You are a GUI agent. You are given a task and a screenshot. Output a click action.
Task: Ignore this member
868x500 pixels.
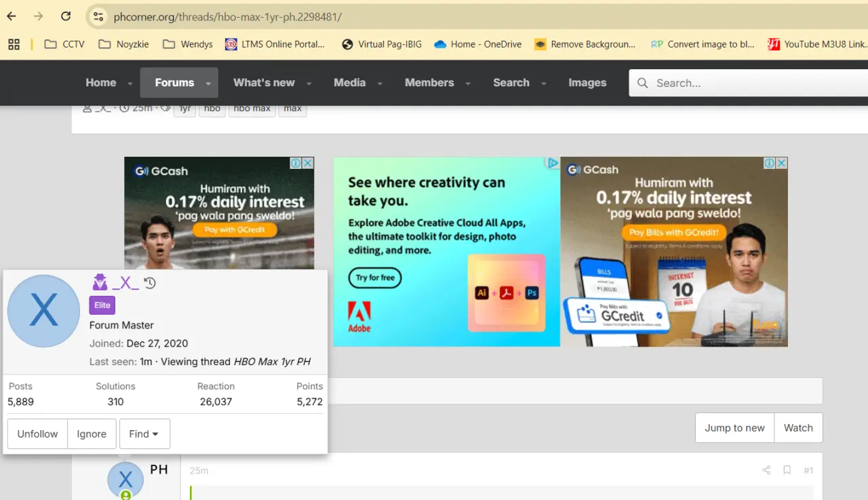[x=92, y=434]
